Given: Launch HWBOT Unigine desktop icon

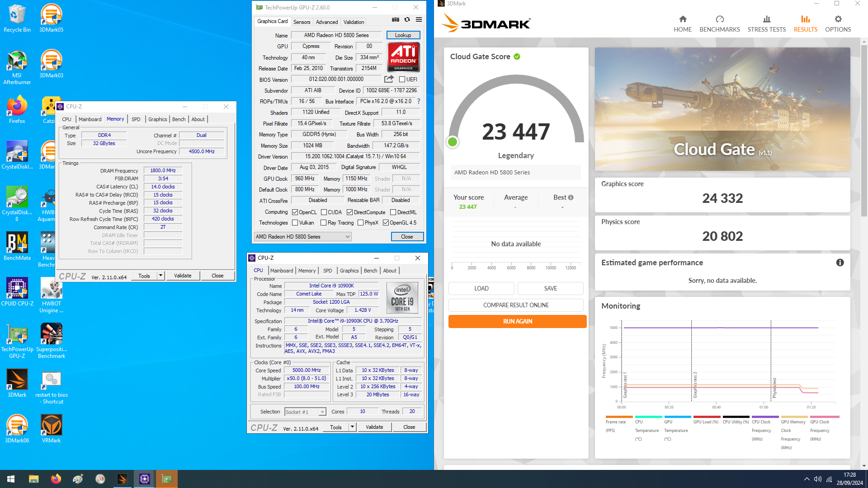Looking at the screenshot, I should click(x=51, y=295).
